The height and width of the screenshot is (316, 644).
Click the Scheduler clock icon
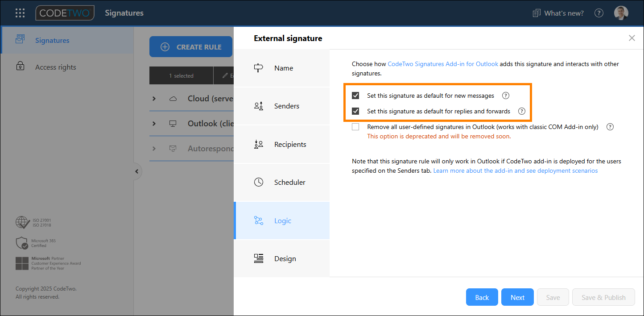(259, 182)
